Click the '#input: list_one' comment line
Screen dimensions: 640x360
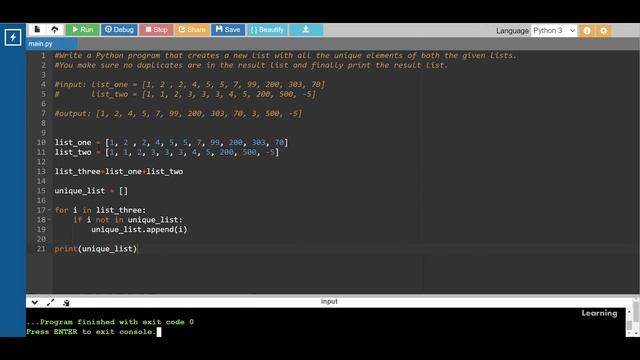[x=190, y=84]
